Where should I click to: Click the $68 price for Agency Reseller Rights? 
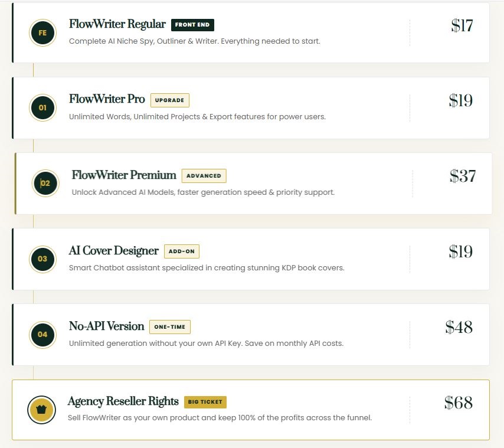click(x=459, y=403)
